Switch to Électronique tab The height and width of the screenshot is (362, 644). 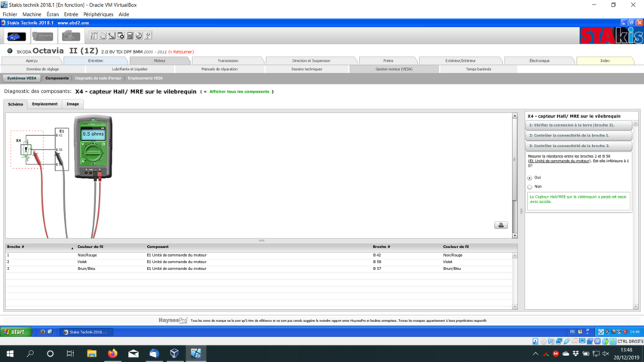click(x=539, y=61)
